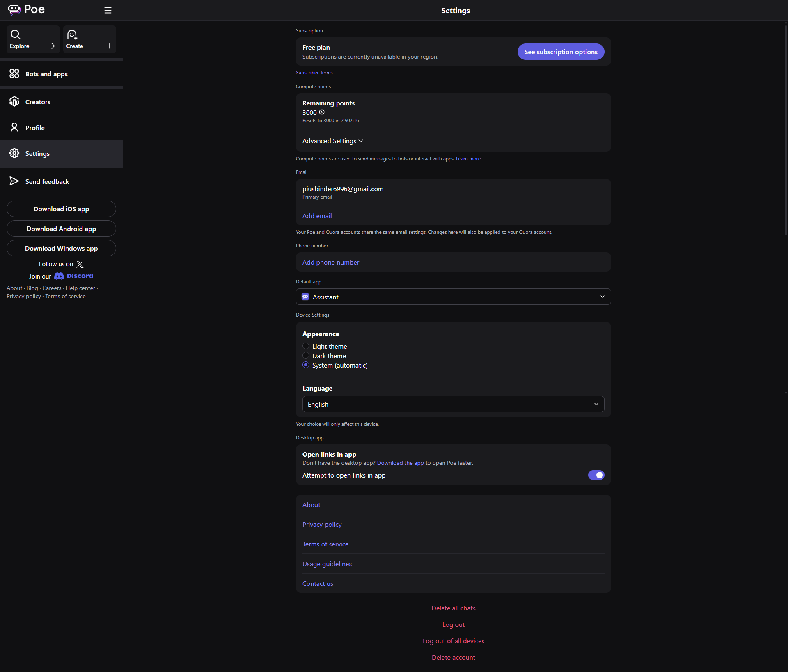
Task: Click the remaining points info icon
Action: pyautogui.click(x=322, y=112)
